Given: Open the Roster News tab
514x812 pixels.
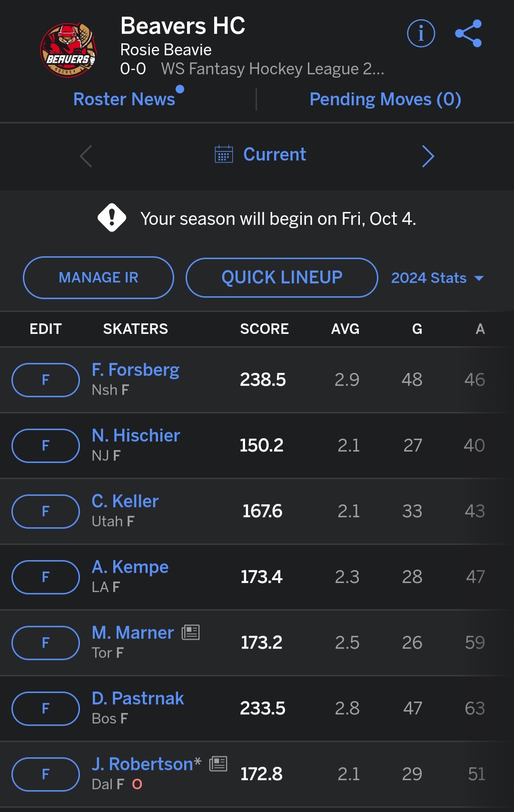Looking at the screenshot, I should pos(124,99).
